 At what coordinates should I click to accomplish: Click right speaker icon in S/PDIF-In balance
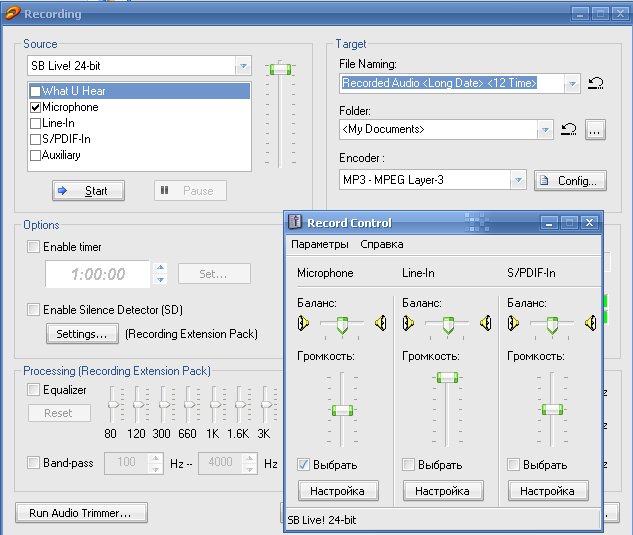(x=590, y=323)
